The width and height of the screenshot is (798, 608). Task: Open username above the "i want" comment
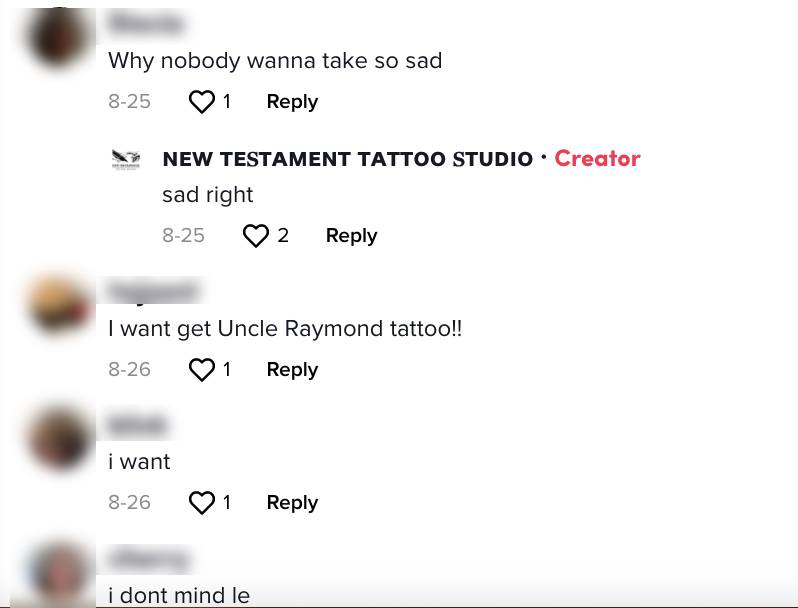(136, 425)
